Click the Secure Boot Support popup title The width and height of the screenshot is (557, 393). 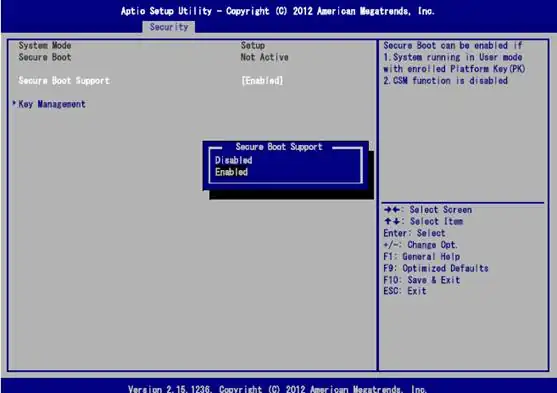pos(279,147)
